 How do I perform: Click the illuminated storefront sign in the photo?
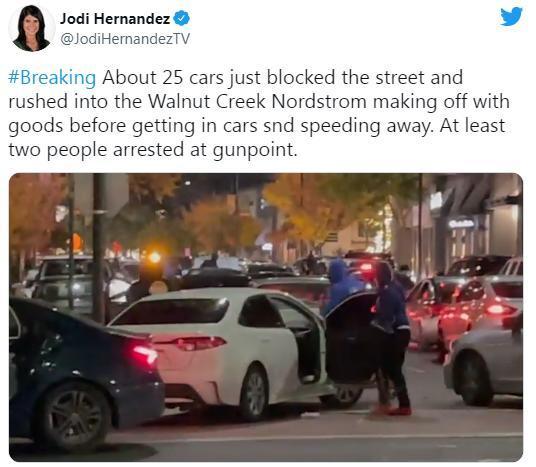pyautogui.click(x=462, y=224)
